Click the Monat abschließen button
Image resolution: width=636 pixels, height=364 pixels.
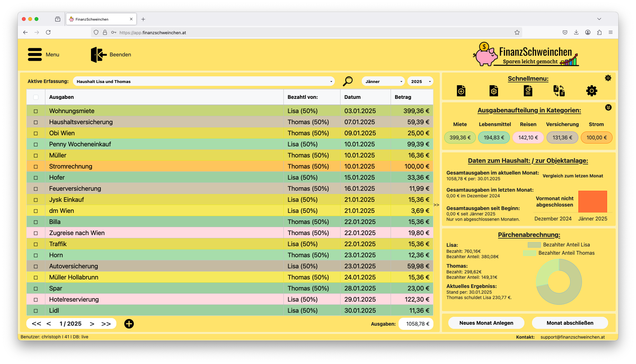point(570,323)
